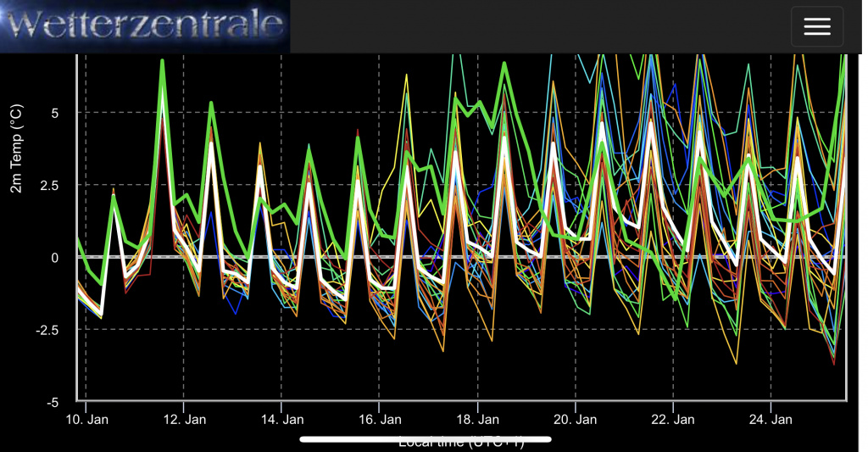This screenshot has width=868, height=452.
Task: Click the Wetterzentrale logo
Action: [145, 26]
